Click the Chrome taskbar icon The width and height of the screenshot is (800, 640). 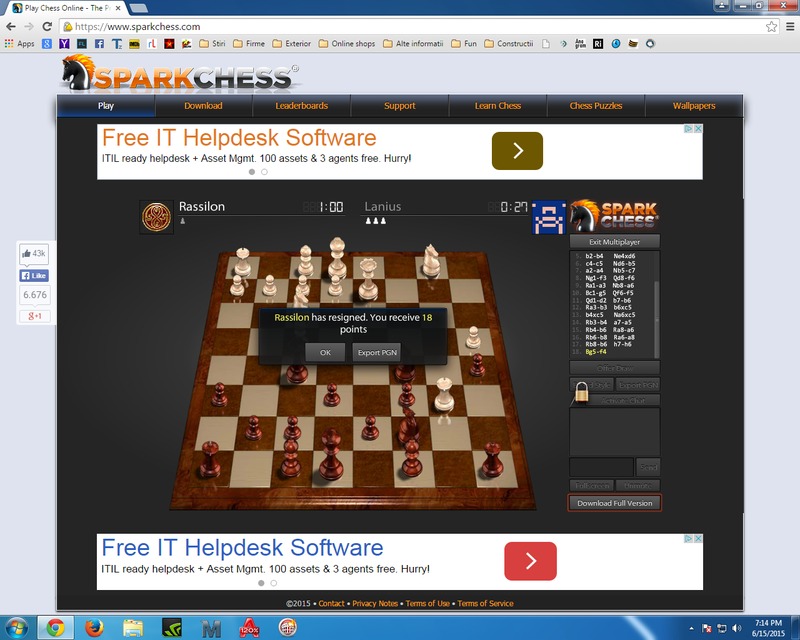coord(55,628)
